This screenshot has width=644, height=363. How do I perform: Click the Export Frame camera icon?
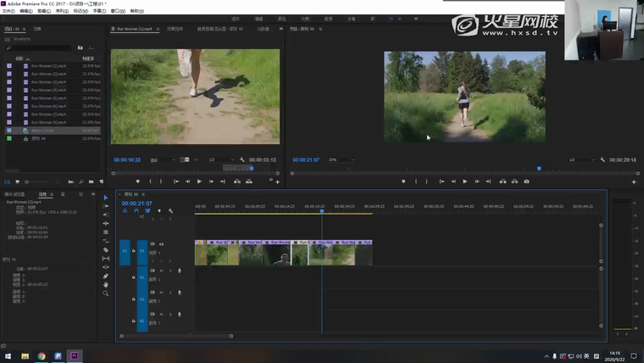526,181
